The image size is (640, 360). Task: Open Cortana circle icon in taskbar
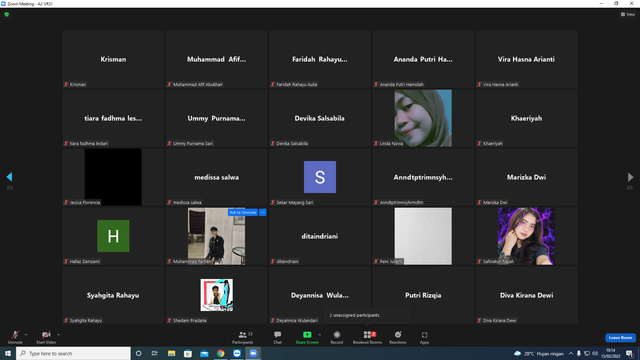(x=138, y=353)
